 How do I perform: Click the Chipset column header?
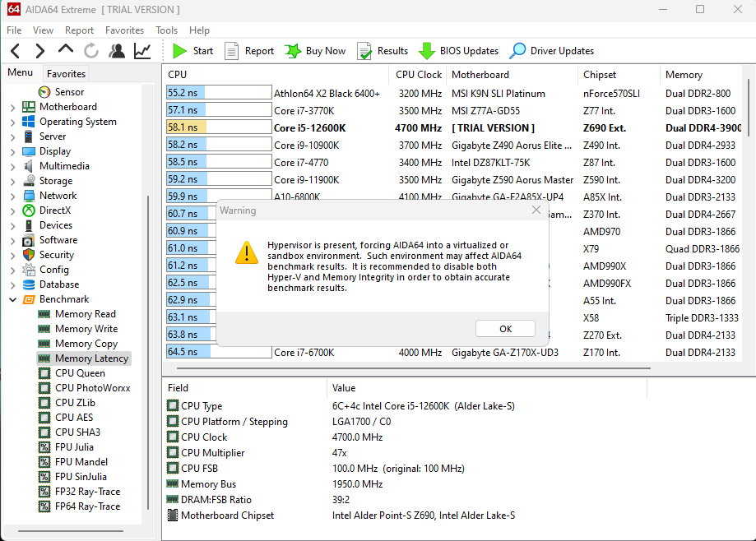619,75
